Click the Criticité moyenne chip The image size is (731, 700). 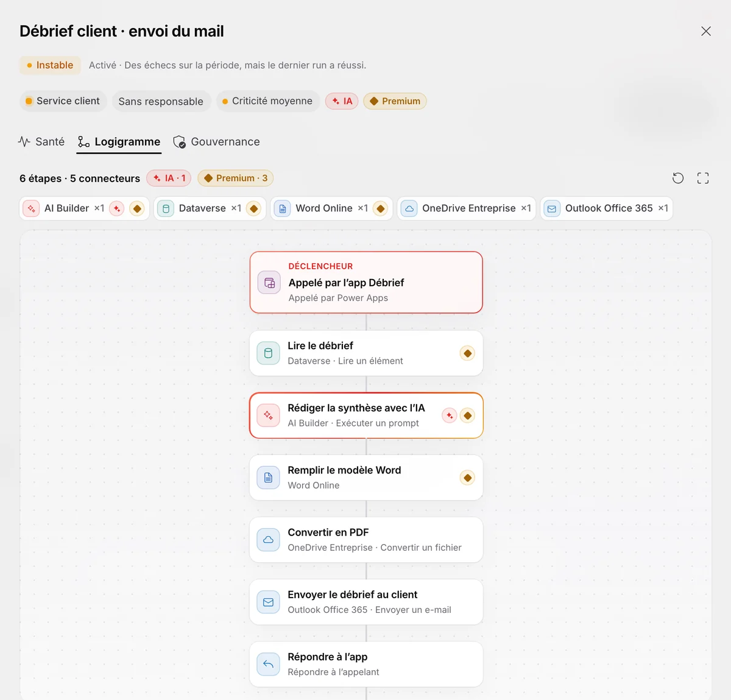(x=267, y=101)
